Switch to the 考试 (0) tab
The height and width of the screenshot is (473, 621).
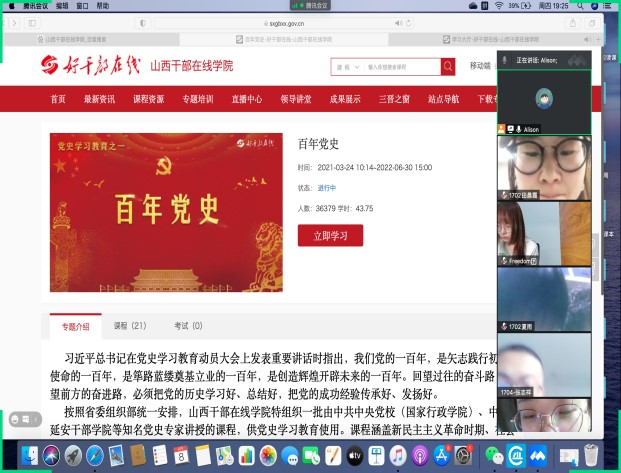188,326
